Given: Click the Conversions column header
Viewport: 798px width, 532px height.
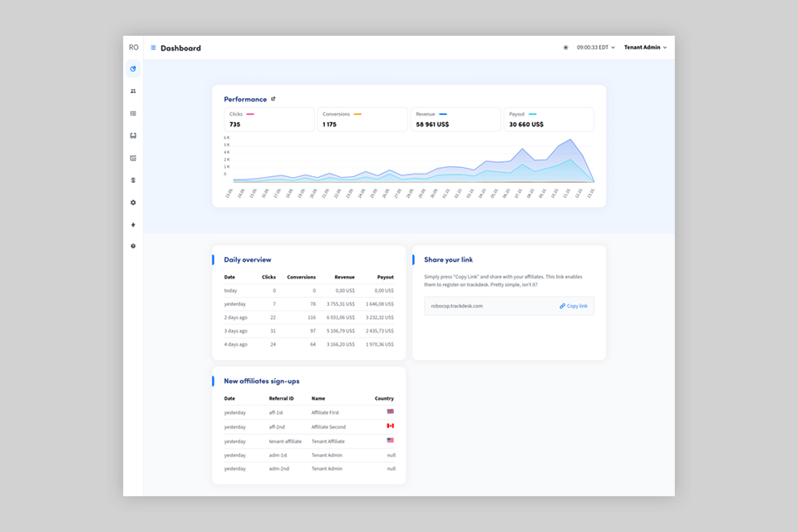Looking at the screenshot, I should click(x=301, y=277).
